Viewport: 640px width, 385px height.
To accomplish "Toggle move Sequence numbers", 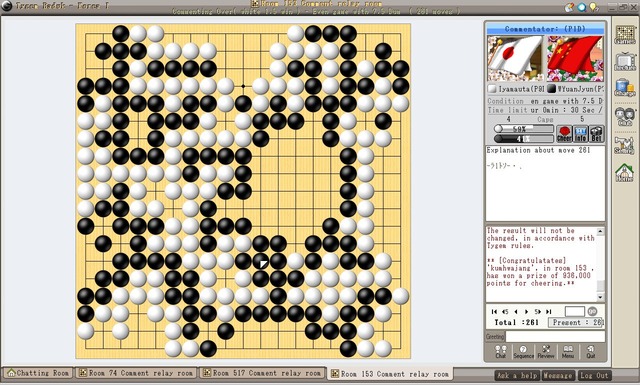I will pyautogui.click(x=523, y=352).
